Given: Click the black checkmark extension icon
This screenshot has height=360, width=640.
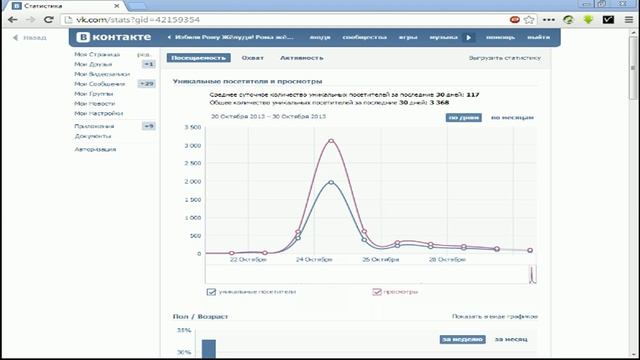Looking at the screenshot, I should point(608,19).
